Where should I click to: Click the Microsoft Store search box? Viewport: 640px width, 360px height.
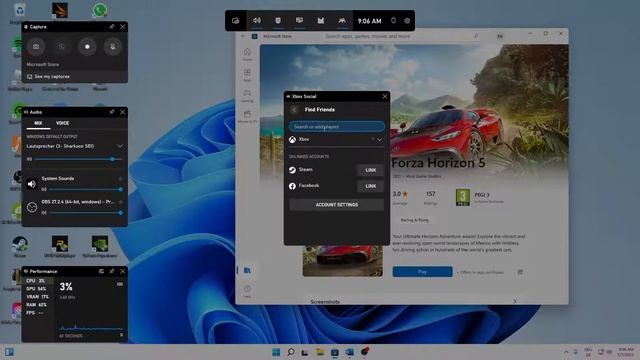point(402,36)
